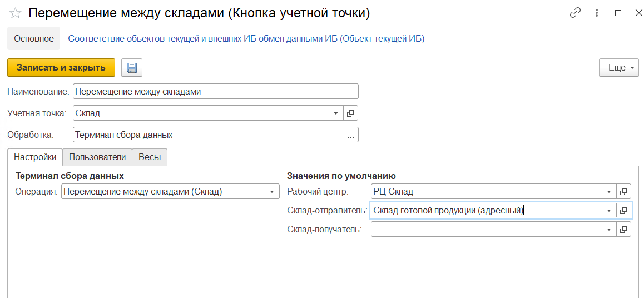The image size is (644, 298).
Task: Click the floppy disk save icon
Action: (132, 68)
